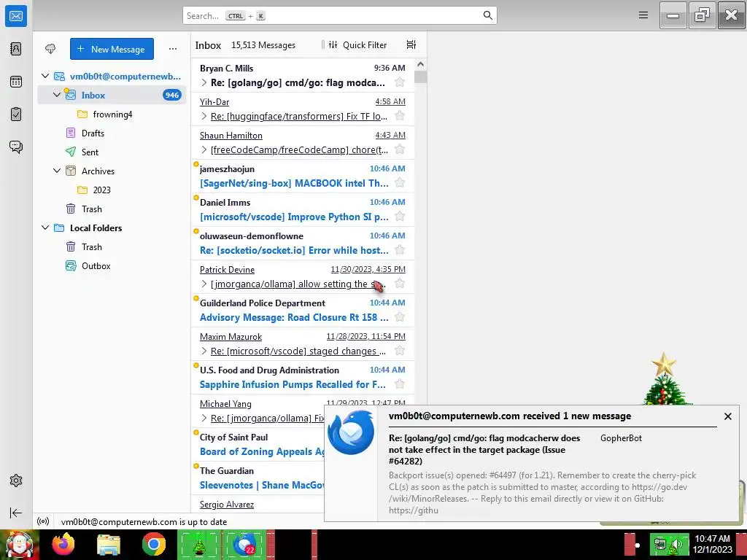The height and width of the screenshot is (560, 747).
Task: Open folder pane options ellipsis
Action: pyautogui.click(x=172, y=49)
